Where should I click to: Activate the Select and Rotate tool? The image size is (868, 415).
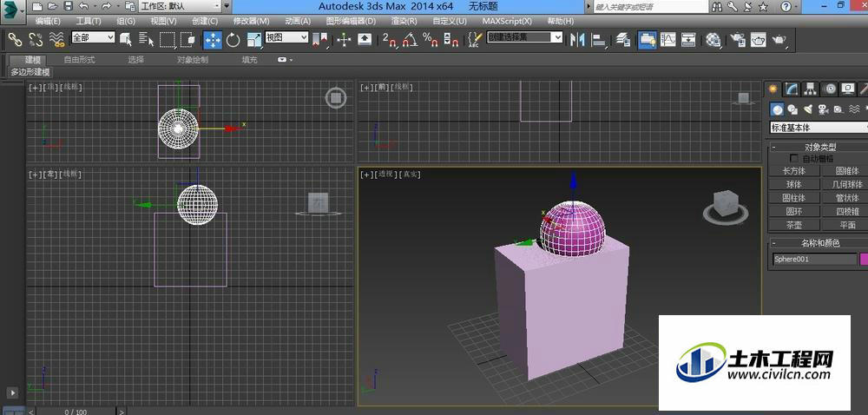coord(233,39)
